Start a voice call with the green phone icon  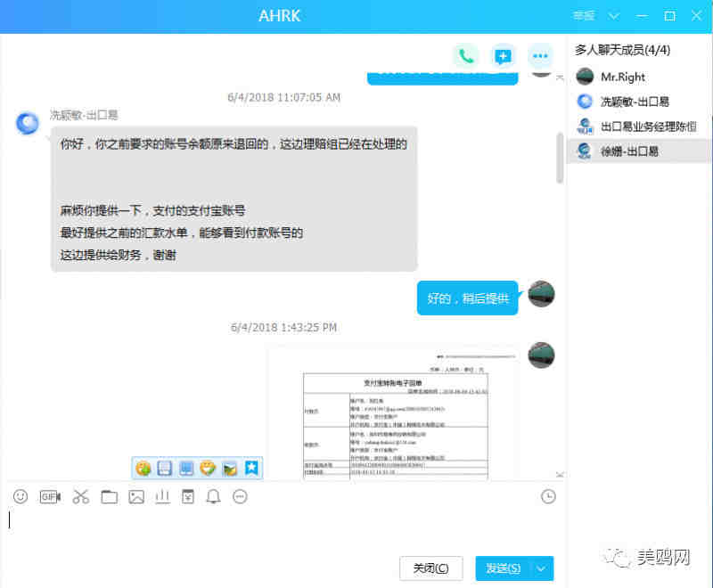pyautogui.click(x=466, y=56)
